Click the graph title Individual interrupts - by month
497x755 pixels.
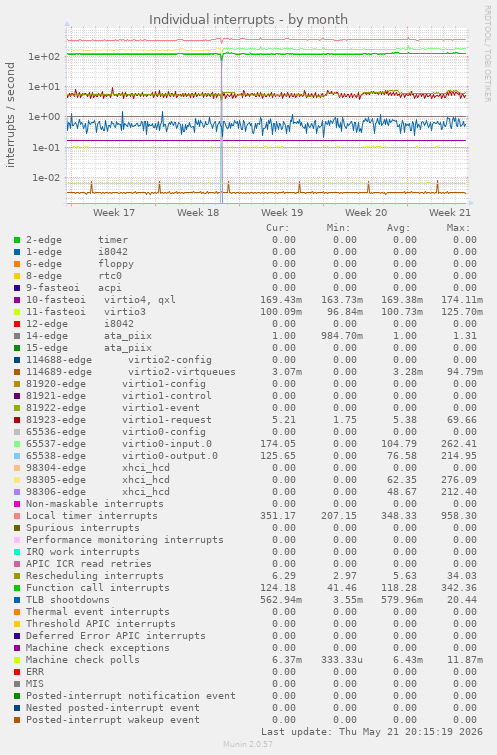248,20
